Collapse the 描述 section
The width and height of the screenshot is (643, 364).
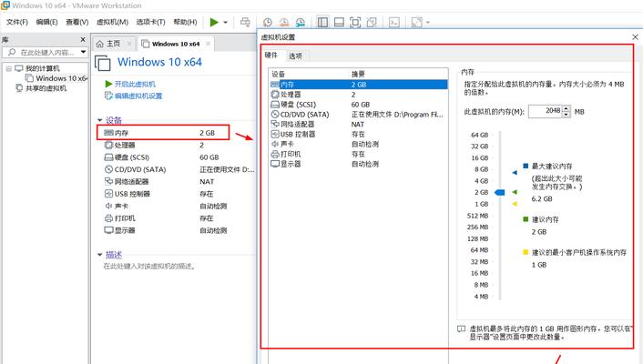coord(99,255)
